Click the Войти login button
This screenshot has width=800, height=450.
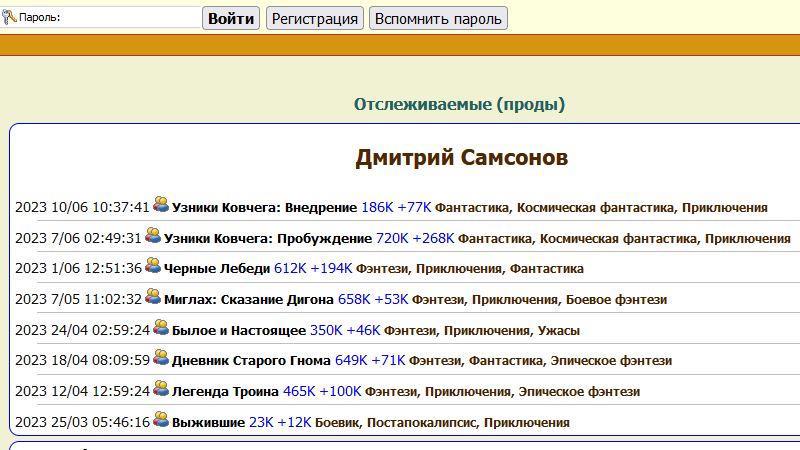point(231,18)
